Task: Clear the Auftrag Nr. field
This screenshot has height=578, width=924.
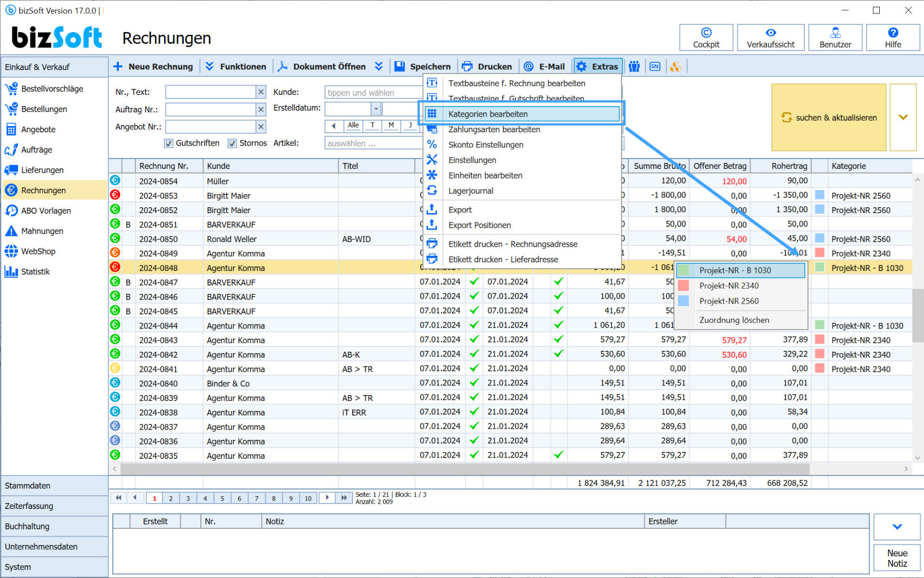Action: [261, 109]
